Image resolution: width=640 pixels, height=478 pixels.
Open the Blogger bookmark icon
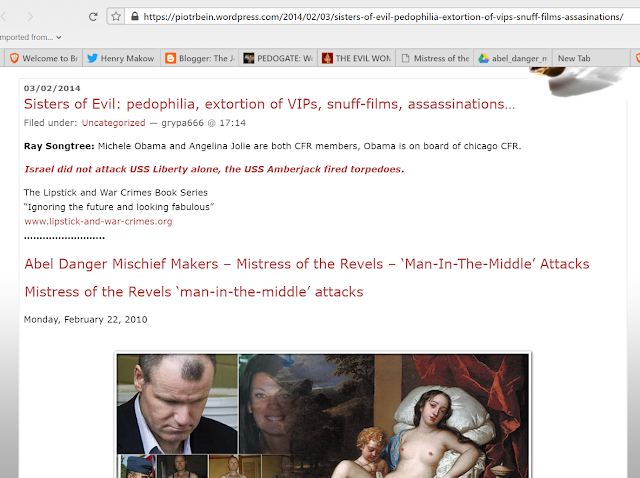click(171, 58)
